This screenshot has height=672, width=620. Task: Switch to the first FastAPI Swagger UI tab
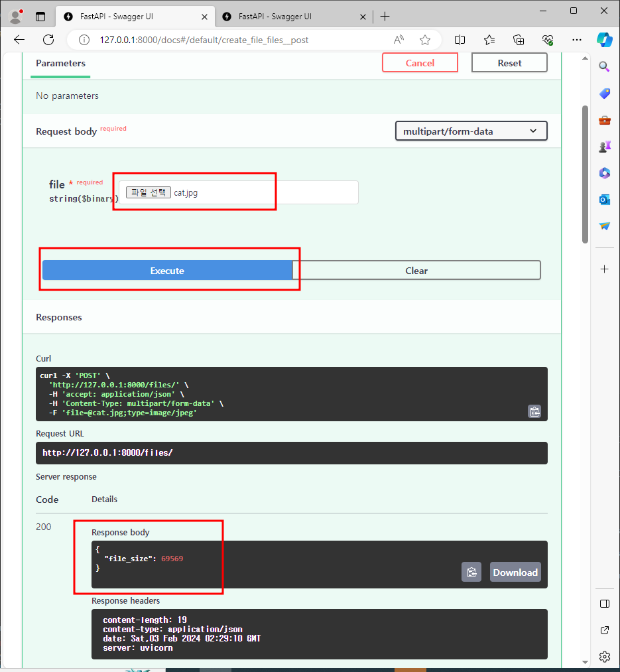tap(135, 17)
